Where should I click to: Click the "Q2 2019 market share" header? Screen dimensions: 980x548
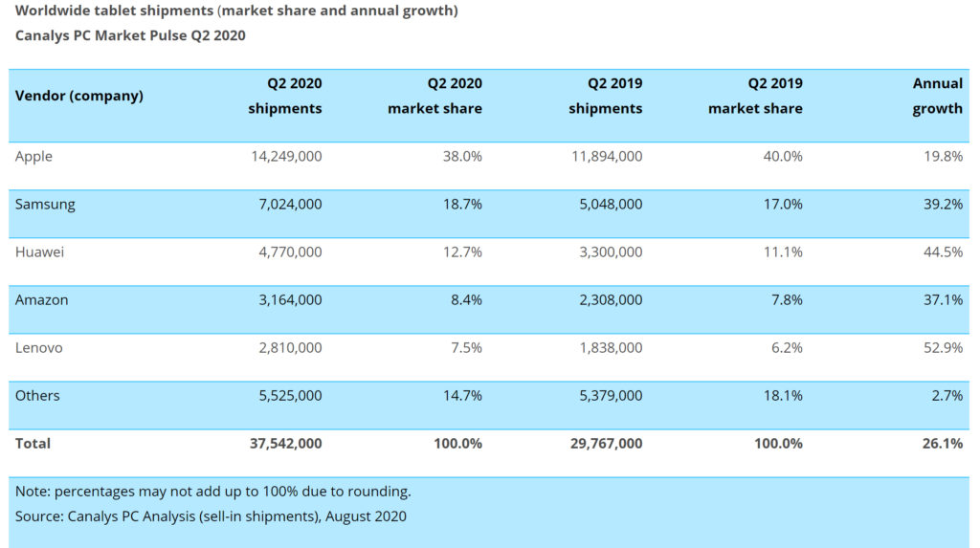point(755,96)
